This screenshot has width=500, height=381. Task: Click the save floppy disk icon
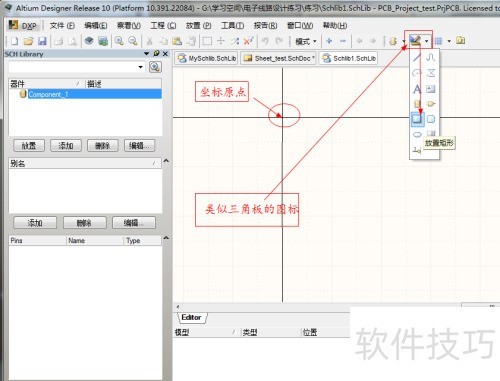(42, 41)
